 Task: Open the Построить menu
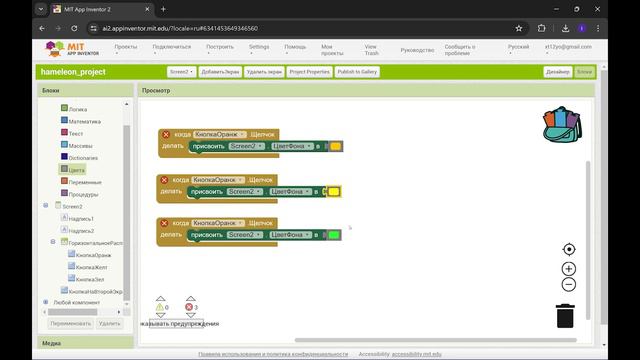220,49
